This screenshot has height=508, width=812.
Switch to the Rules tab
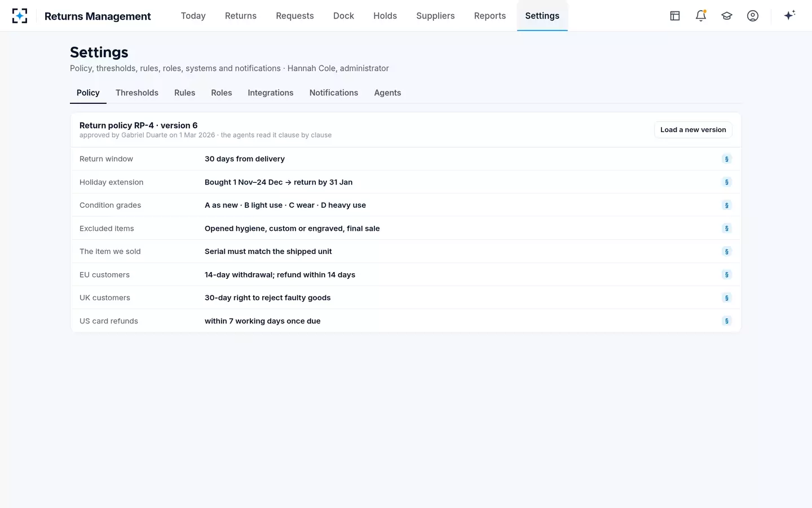[x=184, y=93]
